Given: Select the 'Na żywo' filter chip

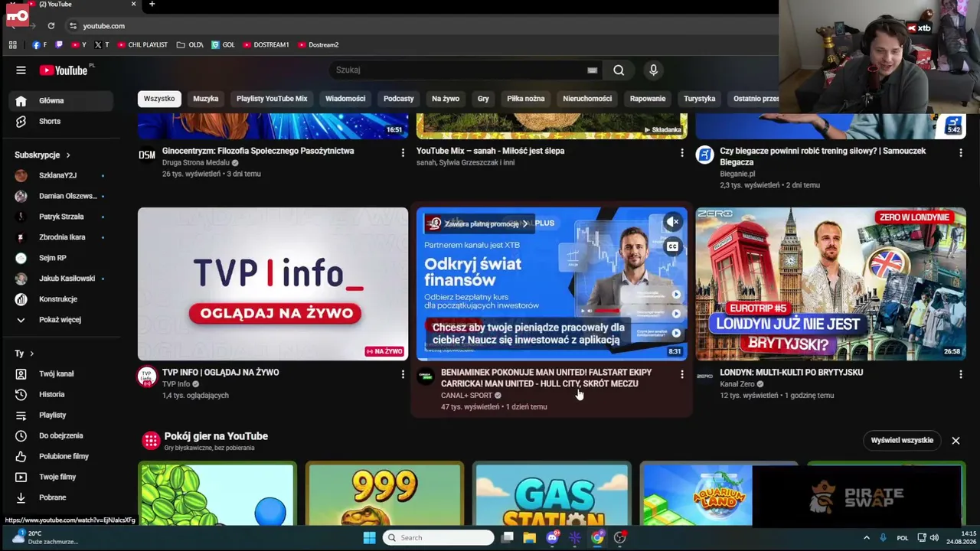Looking at the screenshot, I should 446,99.
